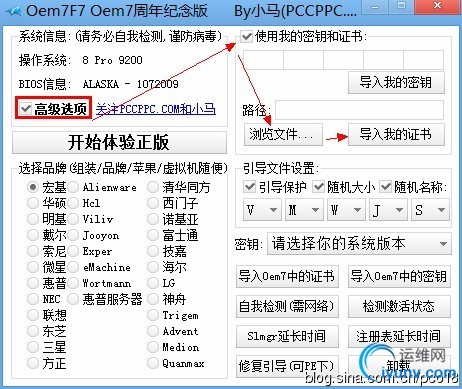Select the 宏基 brand radio button
Viewport: 462px width, 389px height.
point(33,187)
